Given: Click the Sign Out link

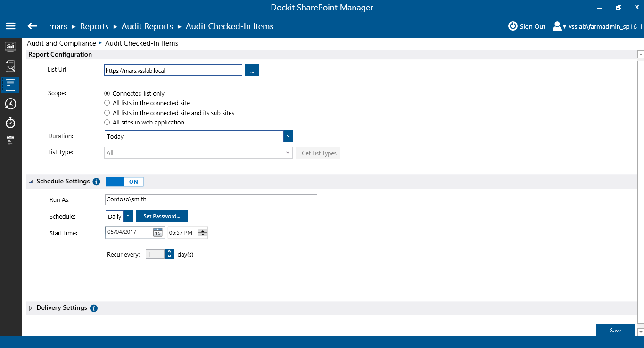Looking at the screenshot, I should [x=532, y=26].
